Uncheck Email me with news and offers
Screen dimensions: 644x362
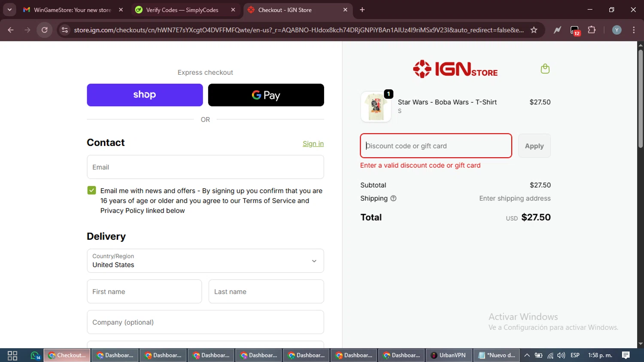[x=91, y=190]
